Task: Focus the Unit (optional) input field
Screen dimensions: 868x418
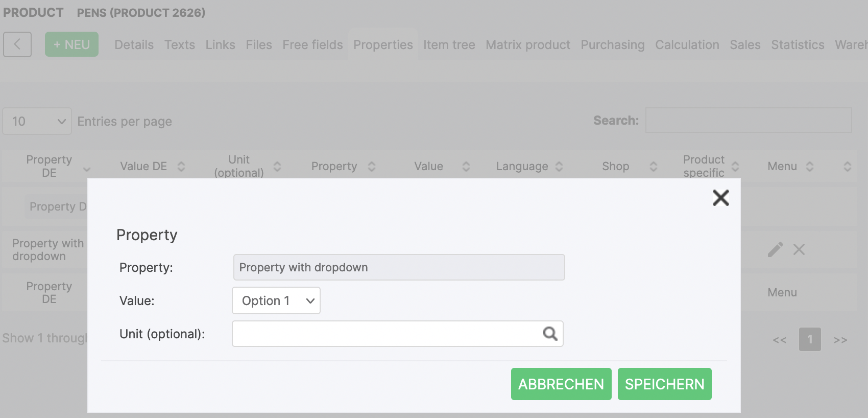Action: pyautogui.click(x=385, y=334)
